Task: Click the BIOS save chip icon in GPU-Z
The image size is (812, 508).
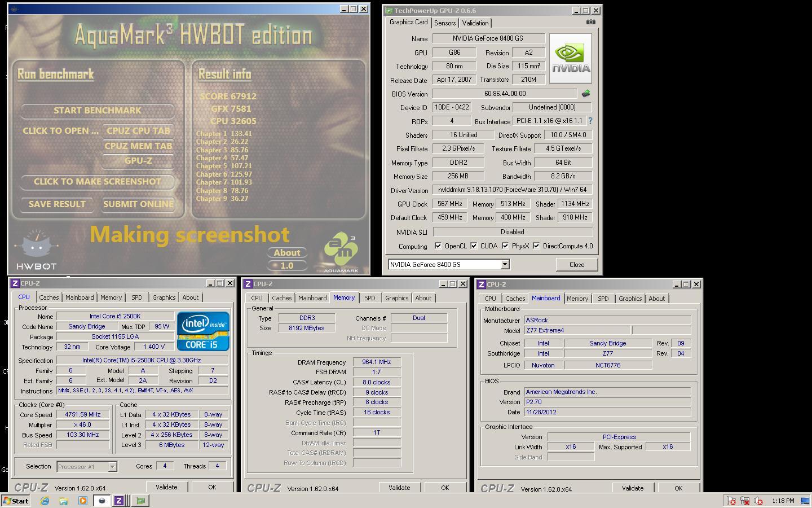Action: pyautogui.click(x=586, y=94)
